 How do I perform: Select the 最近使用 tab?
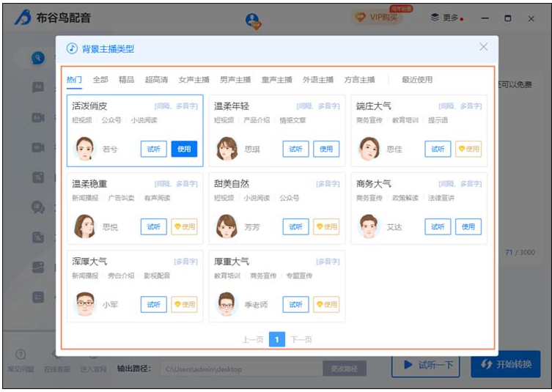pyautogui.click(x=416, y=80)
